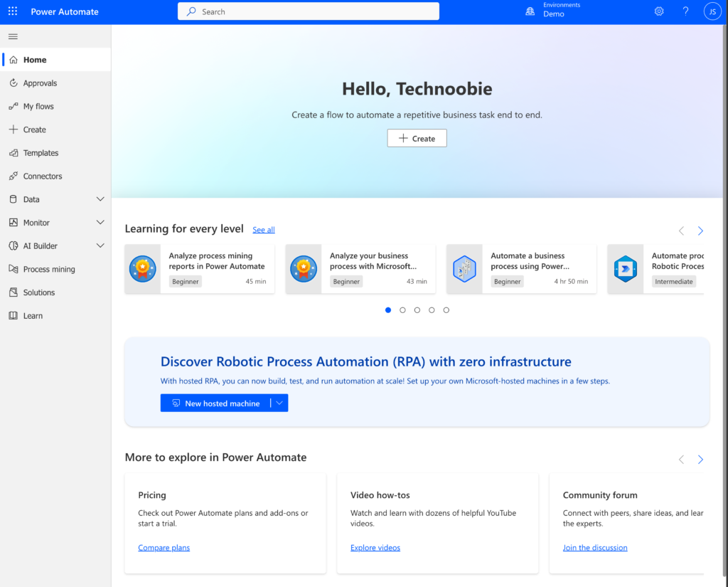Select the third carousel page dot
The height and width of the screenshot is (587, 728).
tap(417, 310)
